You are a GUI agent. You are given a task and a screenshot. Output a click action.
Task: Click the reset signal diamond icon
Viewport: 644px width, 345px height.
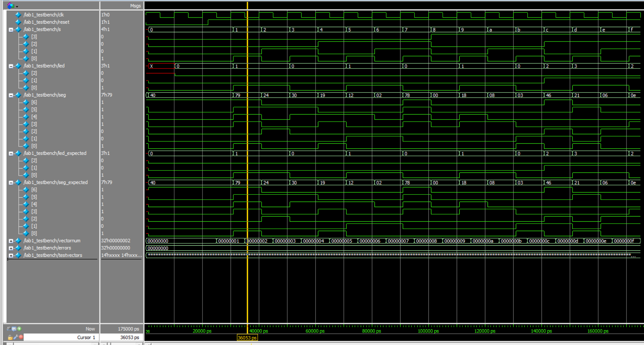18,22
